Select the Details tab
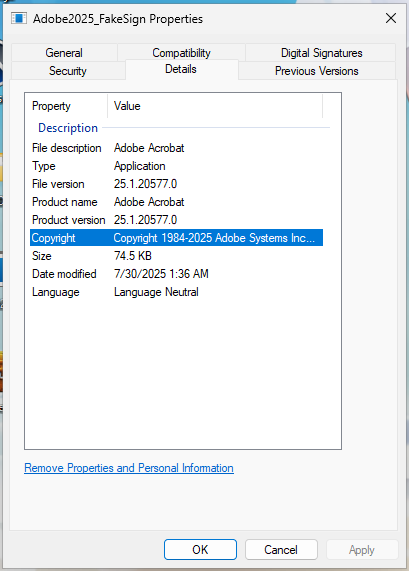Screen dimensions: 409x571 coord(181,69)
